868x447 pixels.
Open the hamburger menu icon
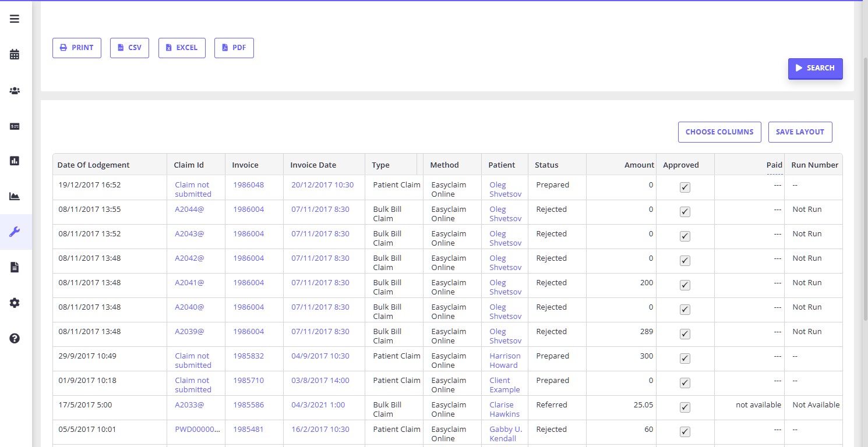tap(15, 19)
